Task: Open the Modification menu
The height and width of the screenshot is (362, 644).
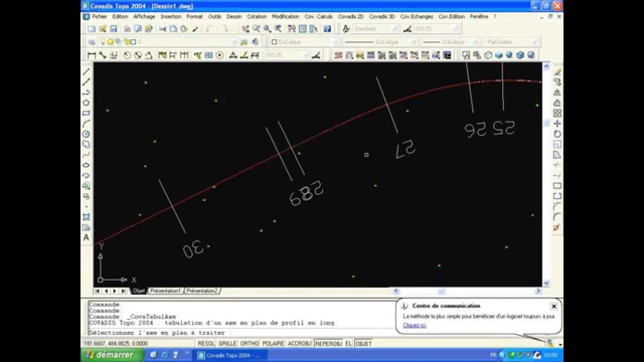Action: [285, 17]
